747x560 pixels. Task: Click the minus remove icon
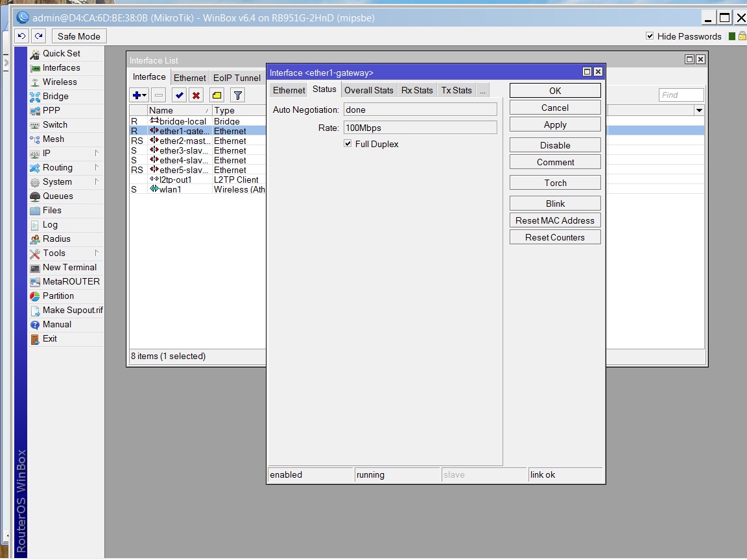coord(159,95)
